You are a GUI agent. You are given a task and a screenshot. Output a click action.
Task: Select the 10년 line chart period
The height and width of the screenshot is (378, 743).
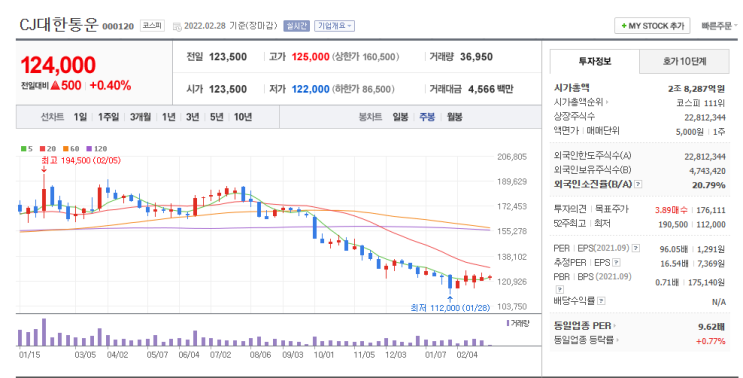click(243, 117)
